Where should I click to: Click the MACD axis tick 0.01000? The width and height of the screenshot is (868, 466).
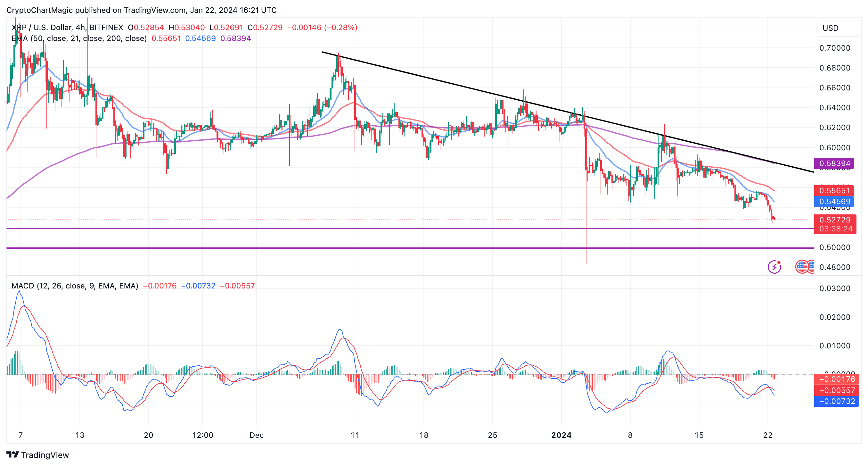tap(835, 345)
